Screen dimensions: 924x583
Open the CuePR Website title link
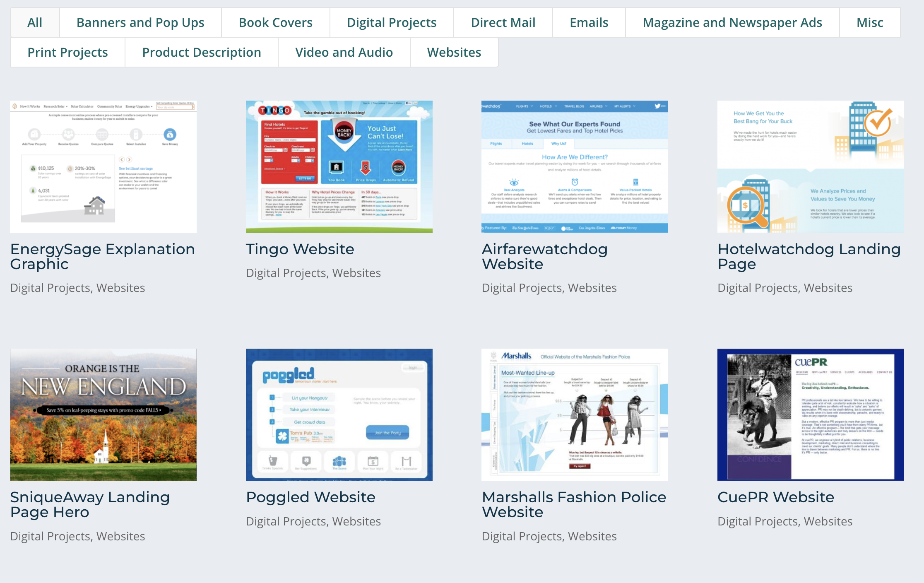coord(776,497)
